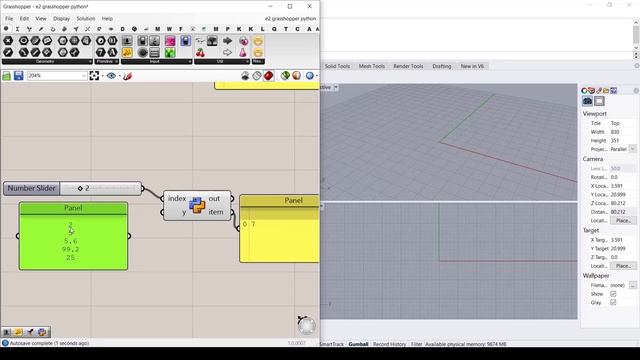Toggle the red shaded preview button
The image size is (640, 360).
coord(269,76)
